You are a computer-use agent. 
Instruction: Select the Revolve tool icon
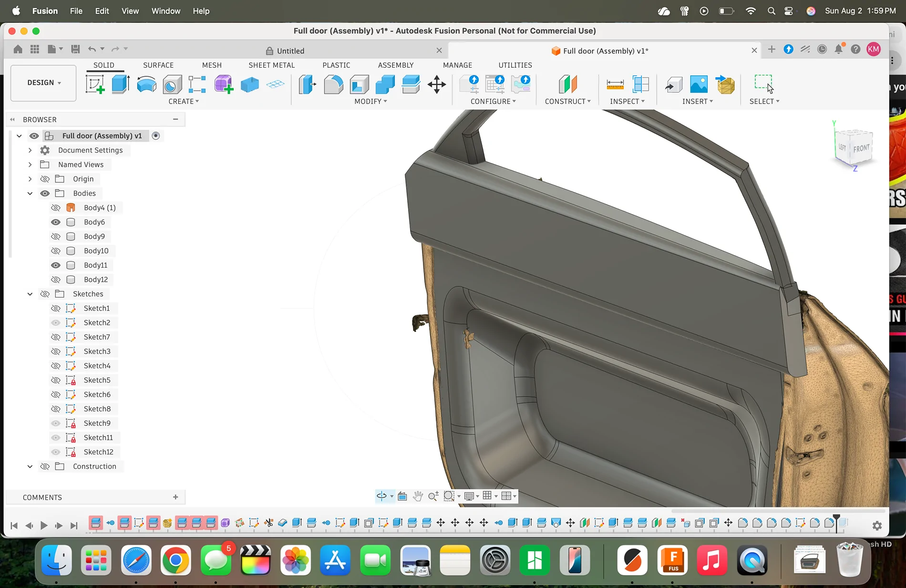click(146, 84)
